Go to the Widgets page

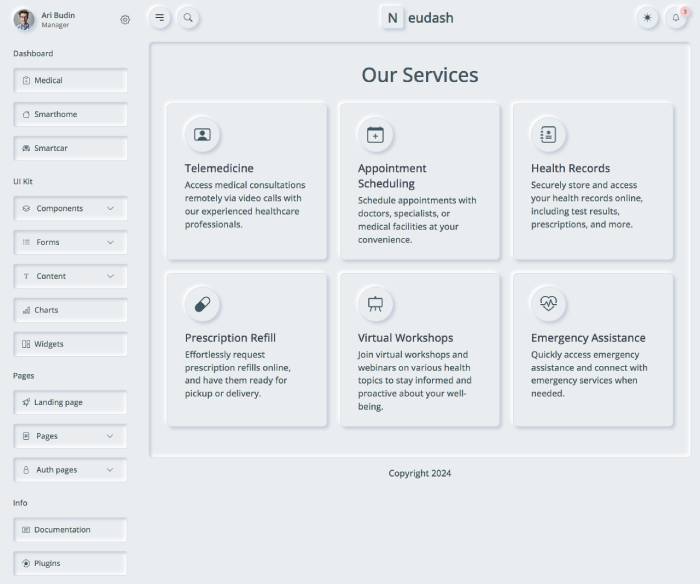pos(71,344)
